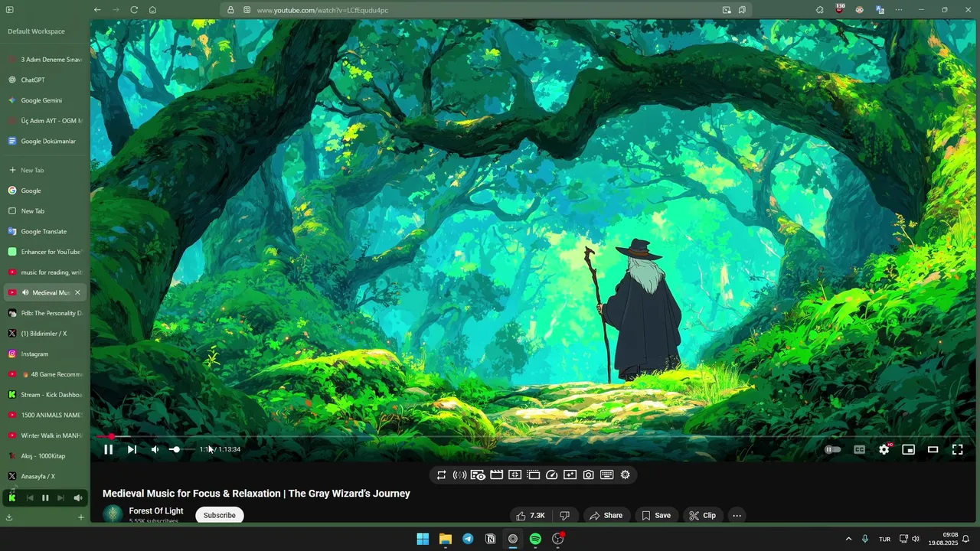This screenshot has height=551, width=980.
Task: Open downloads icon in the sidebar
Action: pyautogui.click(x=9, y=517)
